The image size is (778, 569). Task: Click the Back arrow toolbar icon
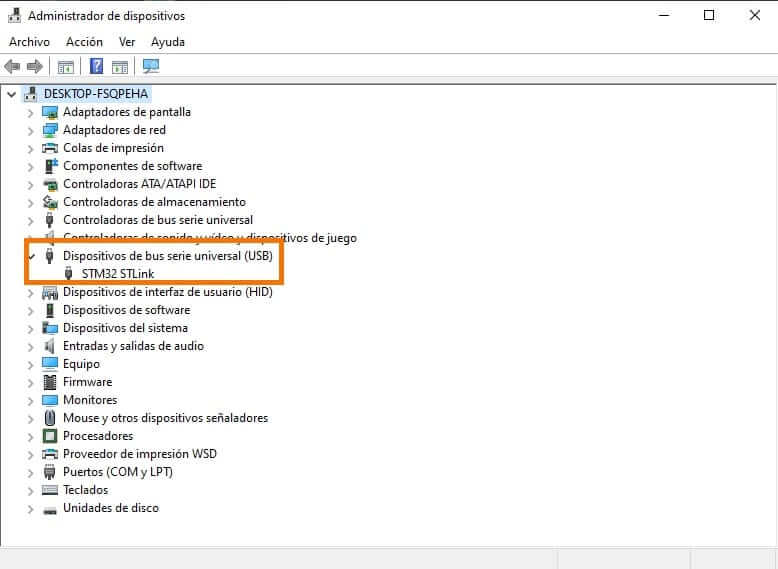pyautogui.click(x=12, y=67)
